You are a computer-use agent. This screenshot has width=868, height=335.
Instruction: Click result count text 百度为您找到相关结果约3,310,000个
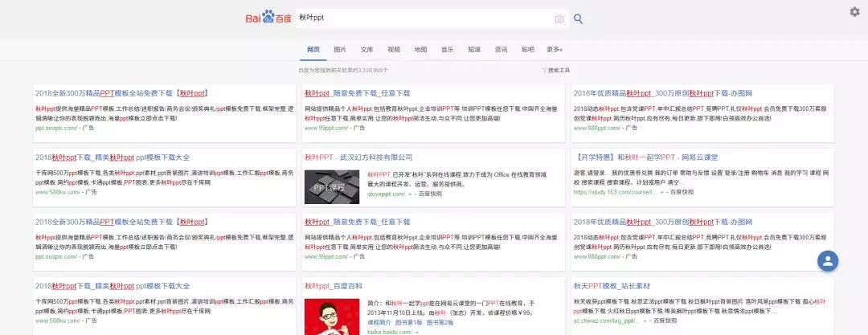coord(343,71)
